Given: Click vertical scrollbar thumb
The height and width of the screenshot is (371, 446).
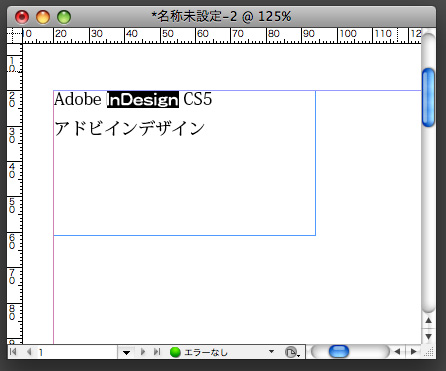Looking at the screenshot, I should (x=428, y=97).
